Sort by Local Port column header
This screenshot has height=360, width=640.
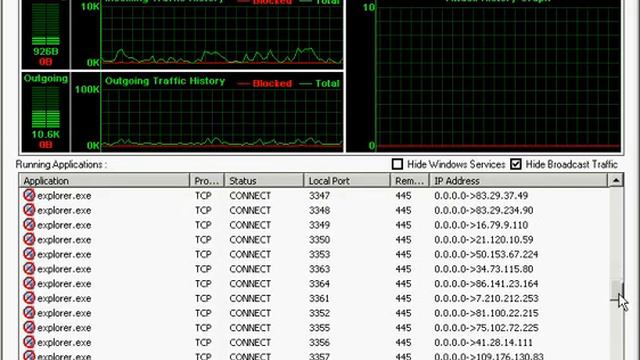click(347, 180)
